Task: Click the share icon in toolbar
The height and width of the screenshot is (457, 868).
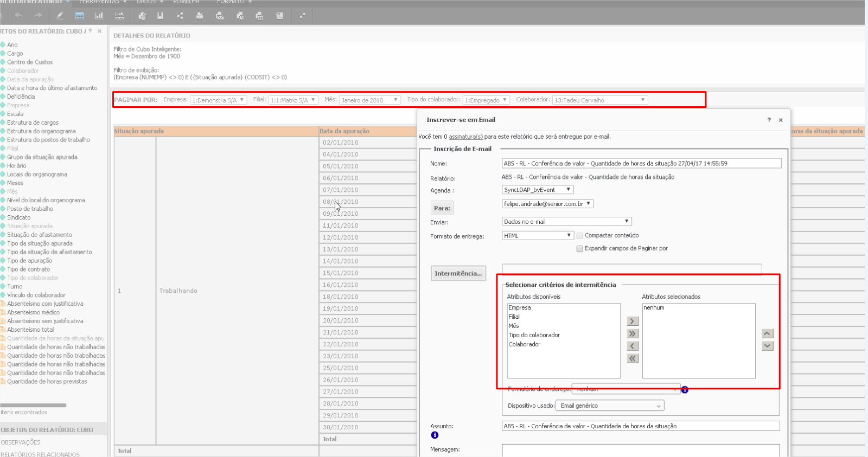Action: [180, 16]
